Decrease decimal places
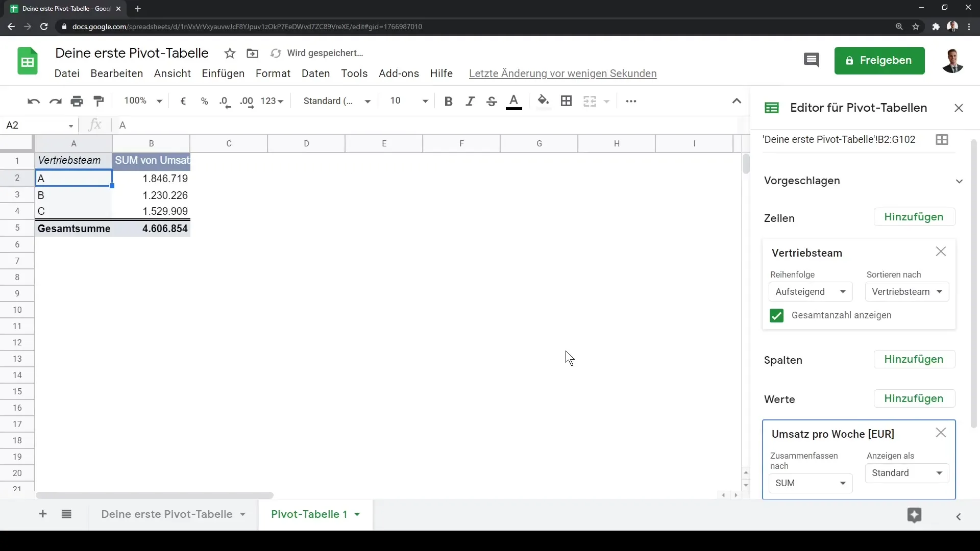Screen dimensions: 980x551 click(225, 101)
